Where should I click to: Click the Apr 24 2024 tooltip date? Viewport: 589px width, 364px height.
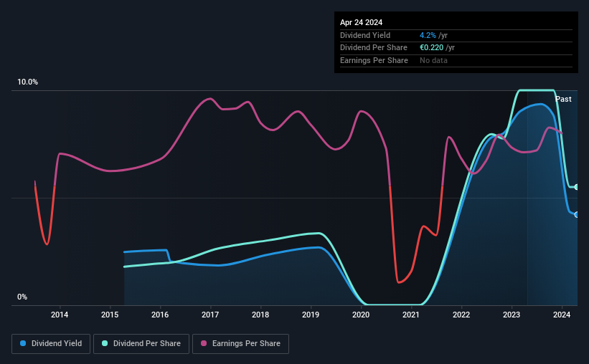coord(361,22)
